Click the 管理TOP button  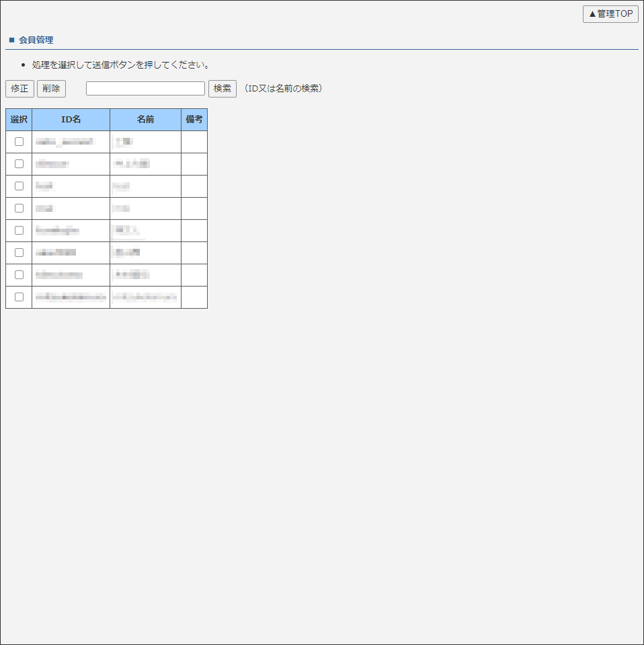coord(609,14)
